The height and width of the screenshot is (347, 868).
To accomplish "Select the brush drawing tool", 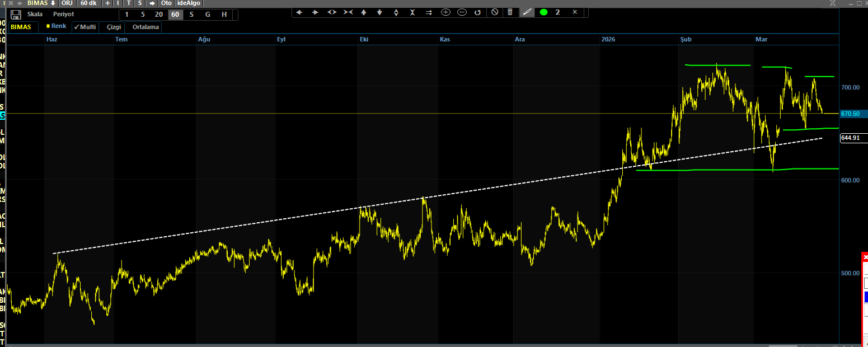I will click(x=527, y=12).
